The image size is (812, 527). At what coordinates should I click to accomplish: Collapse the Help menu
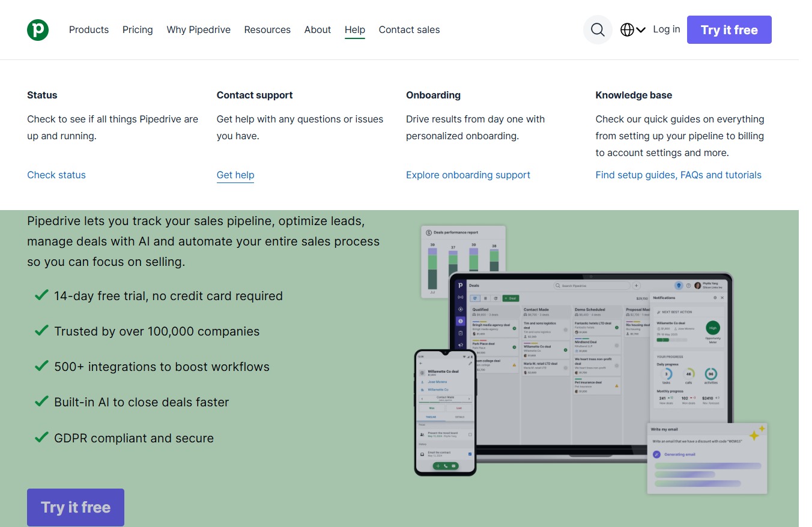point(355,29)
